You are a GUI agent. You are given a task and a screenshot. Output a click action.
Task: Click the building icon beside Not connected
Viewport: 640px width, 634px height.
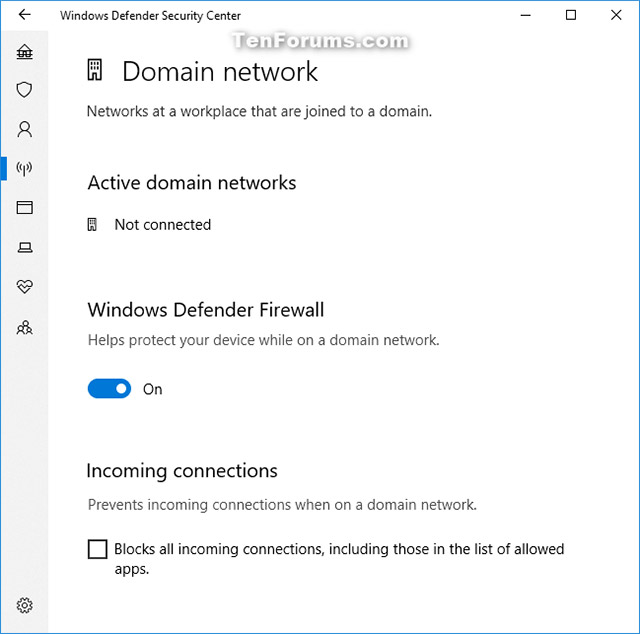[92, 225]
